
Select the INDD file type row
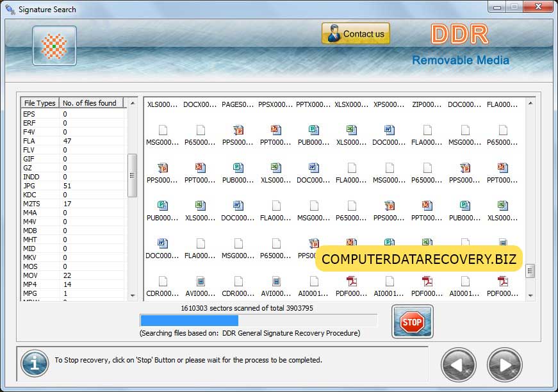[73, 177]
